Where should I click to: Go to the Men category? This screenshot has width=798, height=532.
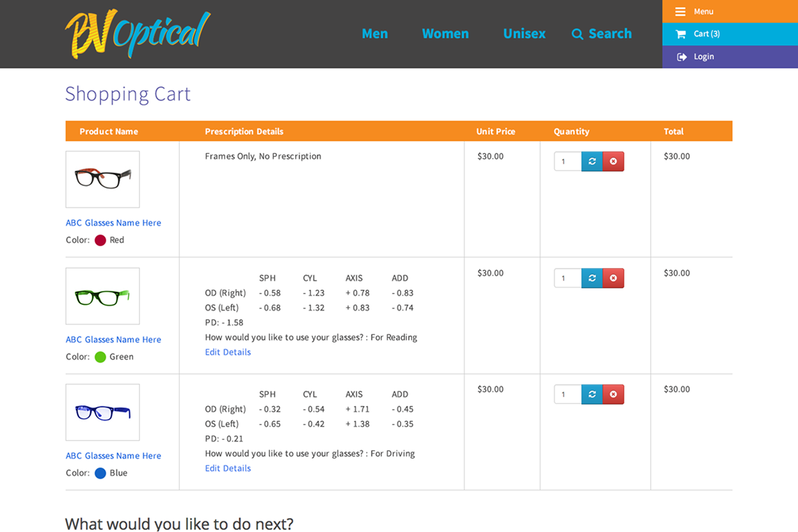[x=374, y=34]
